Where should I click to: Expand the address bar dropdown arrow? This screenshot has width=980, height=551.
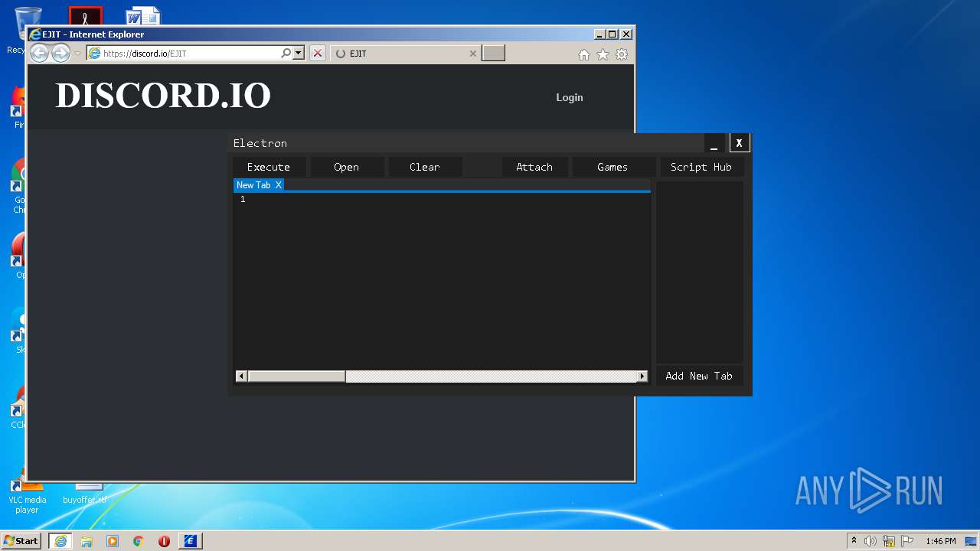pyautogui.click(x=299, y=54)
